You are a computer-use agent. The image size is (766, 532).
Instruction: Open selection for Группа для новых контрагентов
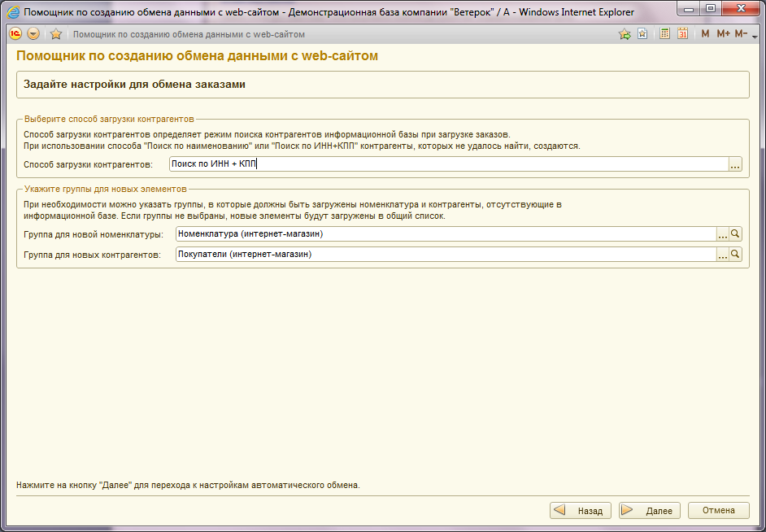[723, 254]
